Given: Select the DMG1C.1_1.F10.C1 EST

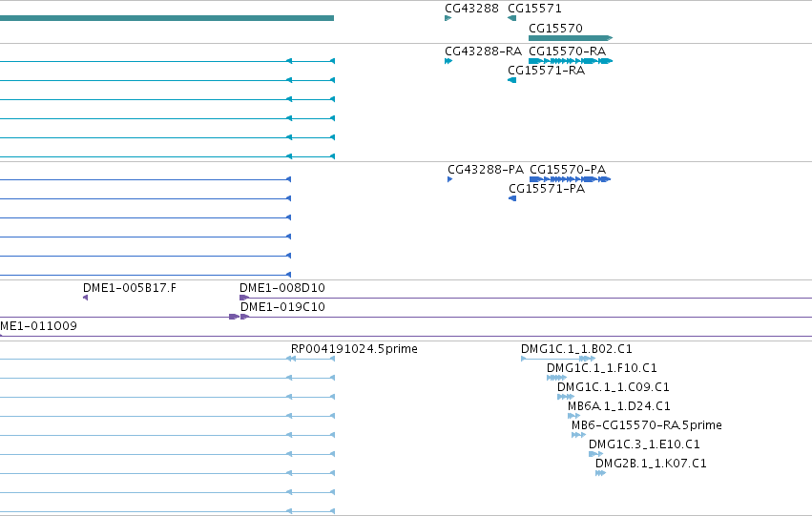Looking at the screenshot, I should [x=556, y=378].
